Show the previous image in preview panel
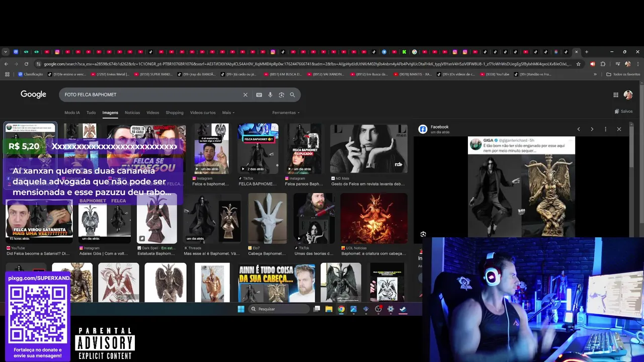644x362 pixels. (x=579, y=129)
